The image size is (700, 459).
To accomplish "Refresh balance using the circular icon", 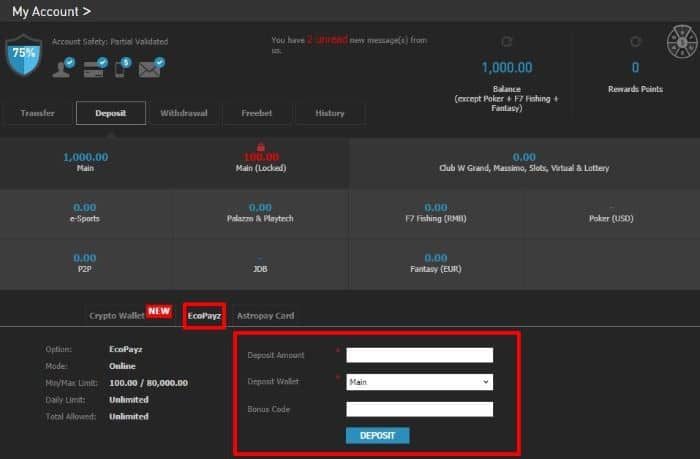I will tap(506, 41).
